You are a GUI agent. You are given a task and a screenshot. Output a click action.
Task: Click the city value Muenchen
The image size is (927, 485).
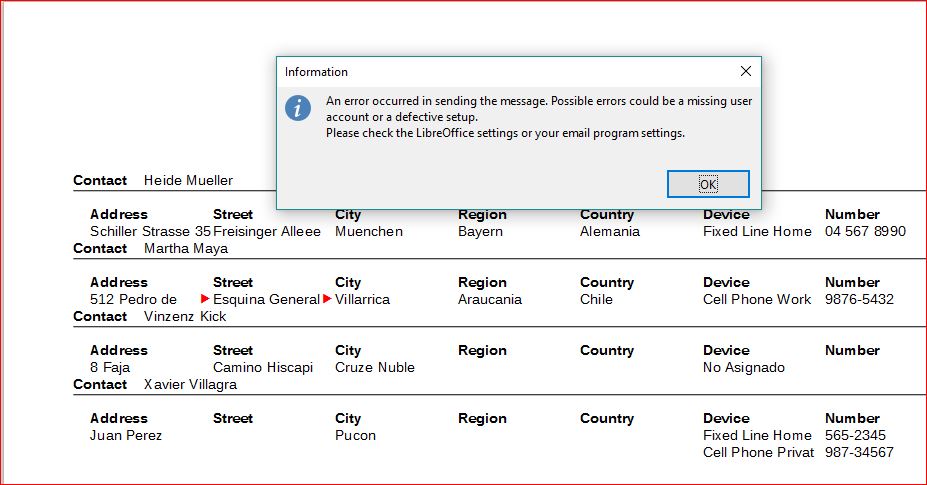pyautogui.click(x=369, y=232)
